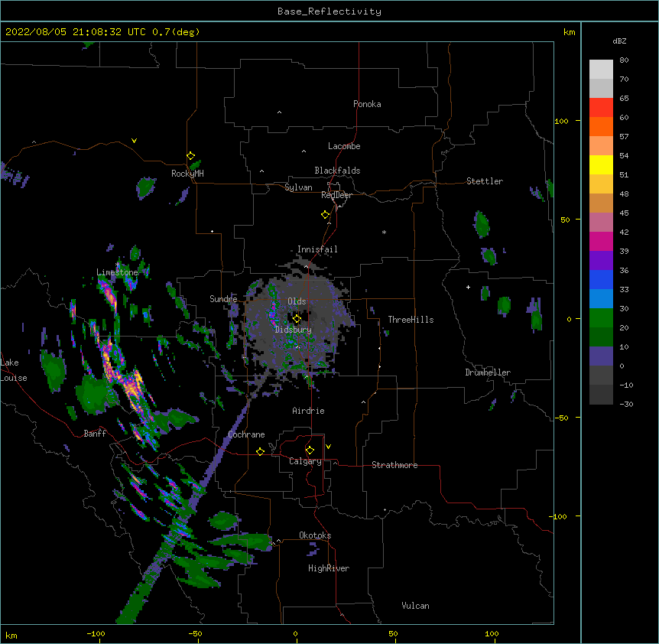Click the white asterisk marker east of Innisfail
The height and width of the screenshot is (644, 659).
click(384, 233)
